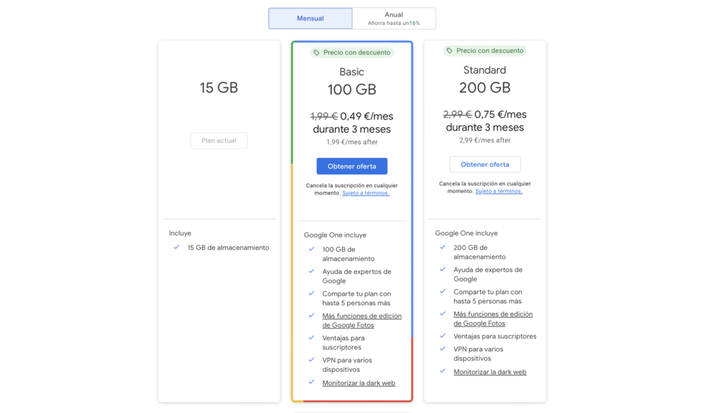Open Sujeto a términos link under Basic
Screen dimensions: 715x413
366,193
